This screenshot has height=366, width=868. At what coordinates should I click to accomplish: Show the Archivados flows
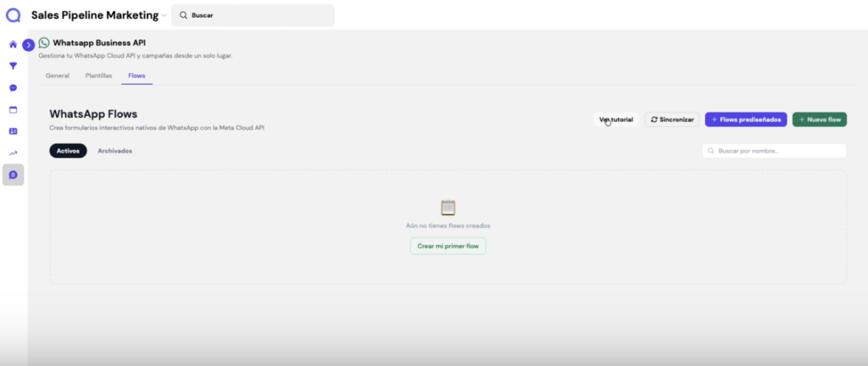115,151
